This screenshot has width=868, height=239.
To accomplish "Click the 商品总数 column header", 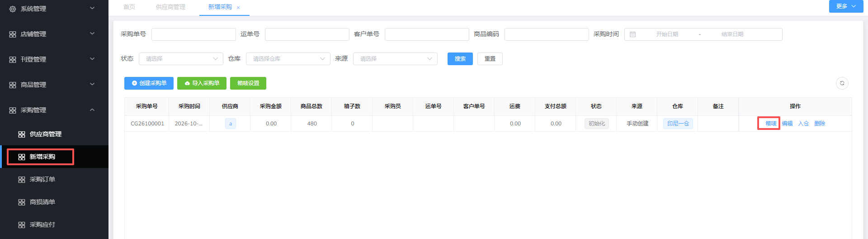I will click(311, 106).
